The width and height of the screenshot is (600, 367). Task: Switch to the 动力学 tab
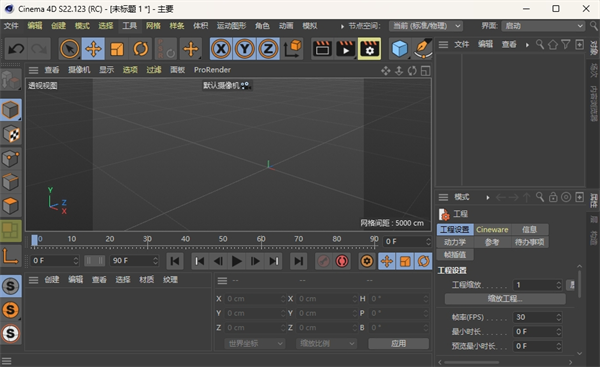pyautogui.click(x=455, y=242)
